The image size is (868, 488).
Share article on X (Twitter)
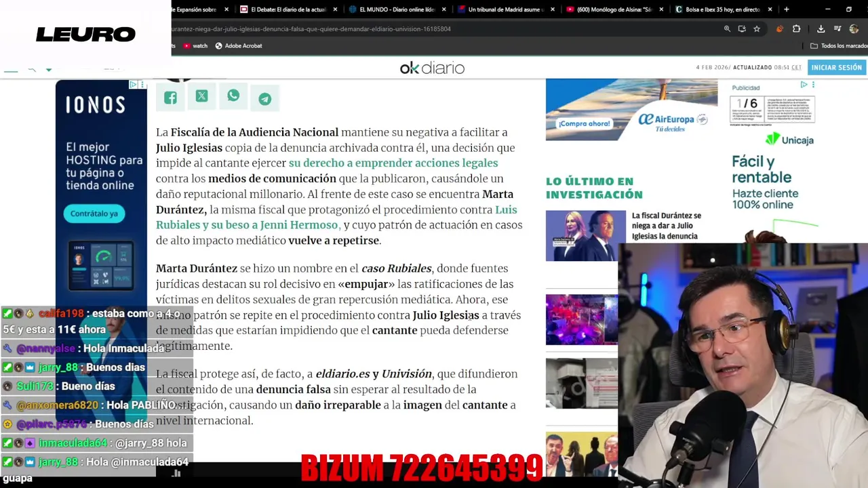201,96
